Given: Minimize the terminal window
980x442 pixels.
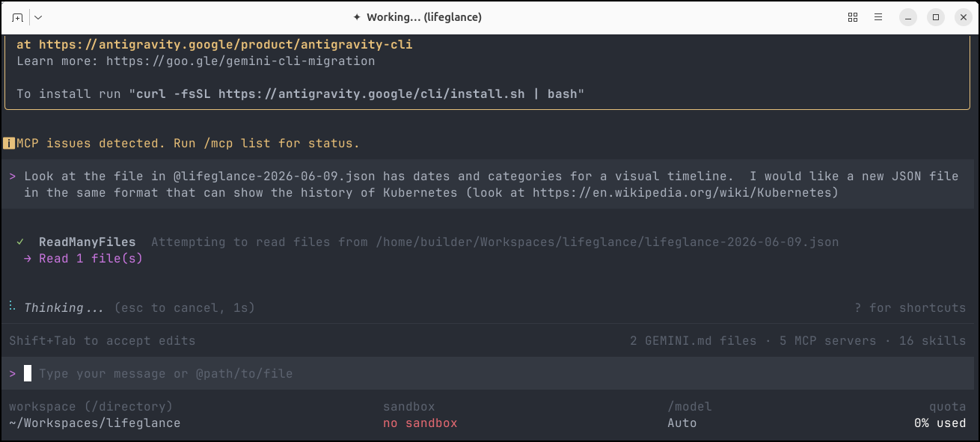Looking at the screenshot, I should click(908, 17).
